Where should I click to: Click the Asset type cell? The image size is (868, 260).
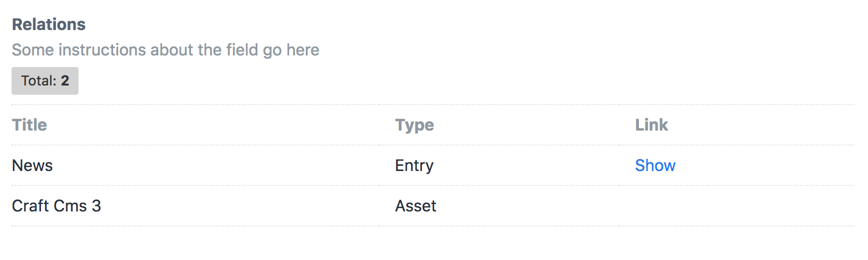(x=416, y=206)
